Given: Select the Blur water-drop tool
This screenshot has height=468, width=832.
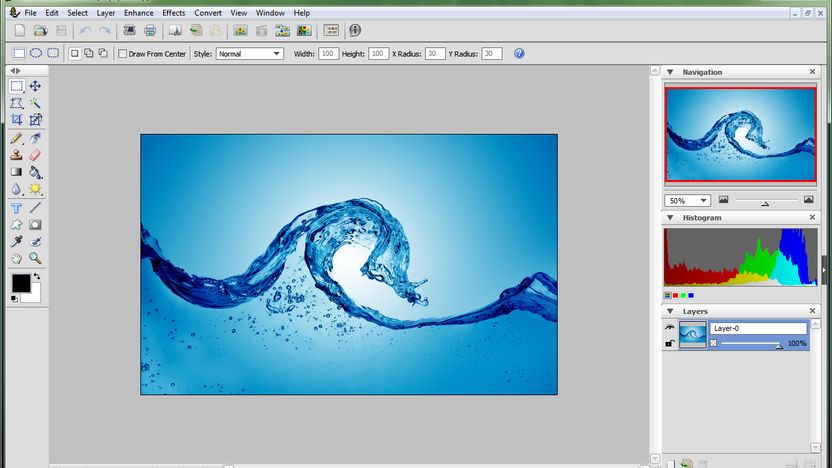Looking at the screenshot, I should [x=16, y=189].
